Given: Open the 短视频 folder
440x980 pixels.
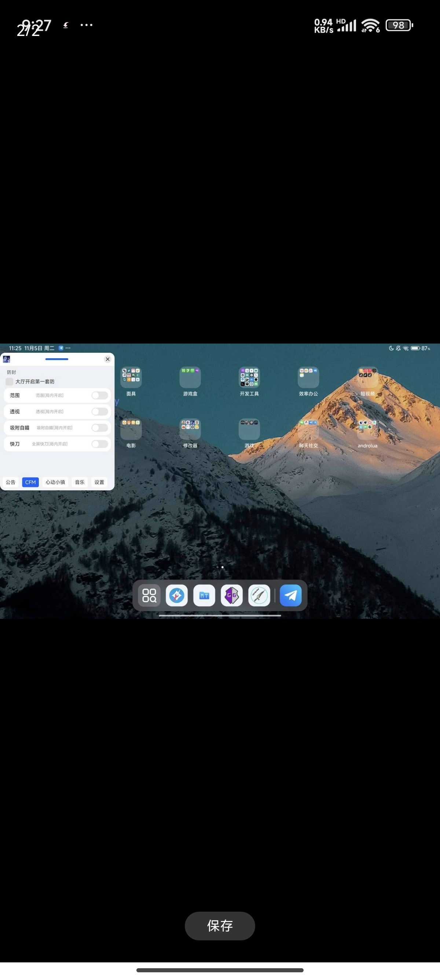Looking at the screenshot, I should click(x=367, y=377).
